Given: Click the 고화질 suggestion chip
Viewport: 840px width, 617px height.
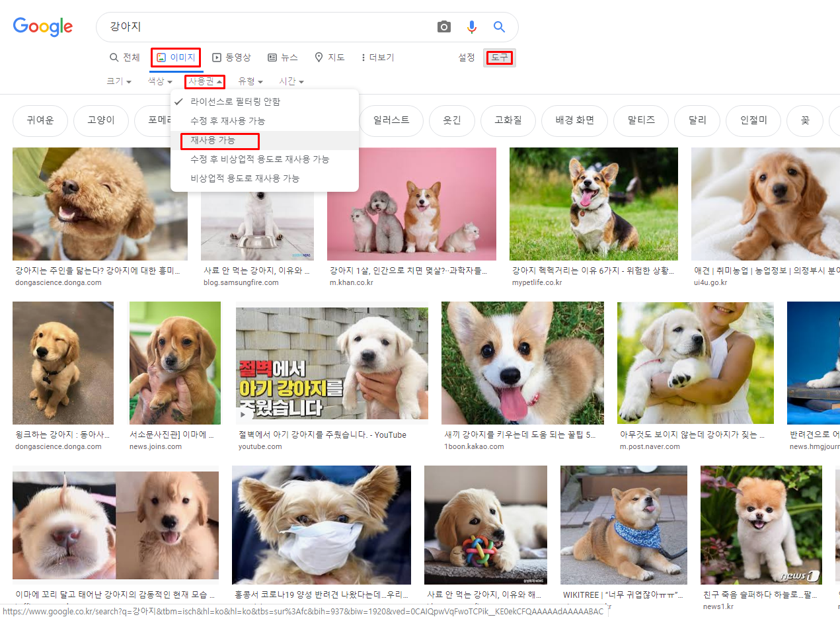Looking at the screenshot, I should tap(508, 120).
